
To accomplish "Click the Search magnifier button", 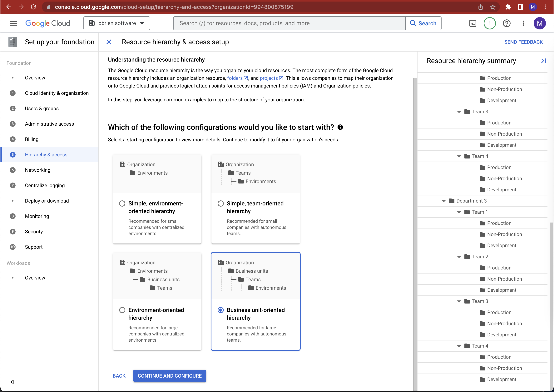I will click(423, 23).
